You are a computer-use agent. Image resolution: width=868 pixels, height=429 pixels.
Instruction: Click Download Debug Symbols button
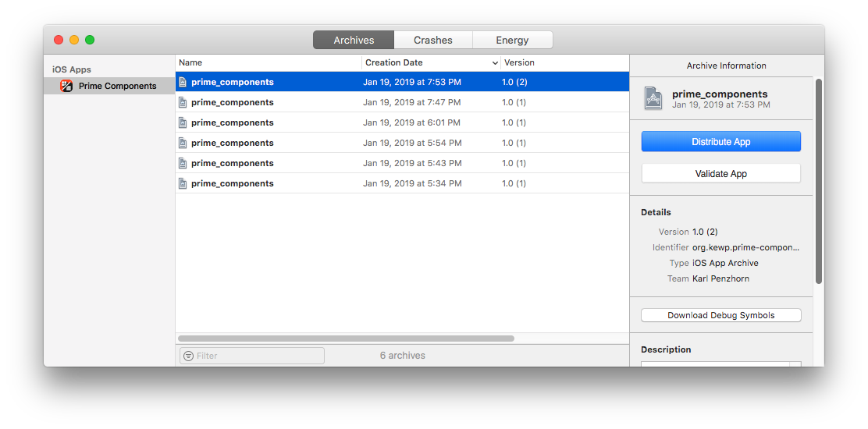(x=720, y=315)
